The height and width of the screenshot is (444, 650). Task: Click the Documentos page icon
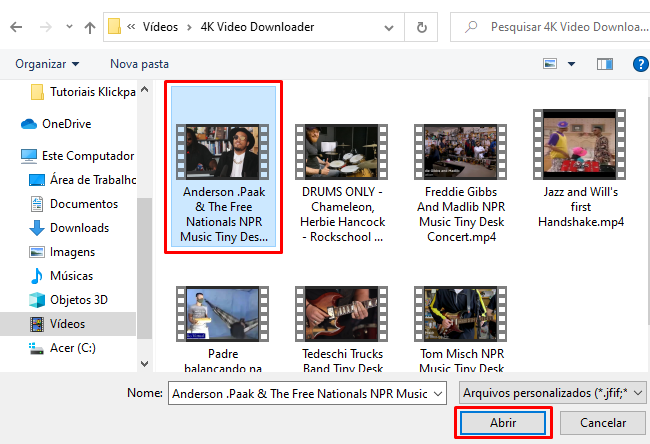pos(37,204)
